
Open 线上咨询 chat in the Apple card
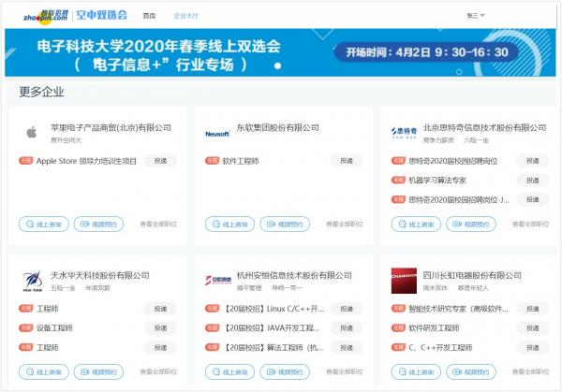44,225
